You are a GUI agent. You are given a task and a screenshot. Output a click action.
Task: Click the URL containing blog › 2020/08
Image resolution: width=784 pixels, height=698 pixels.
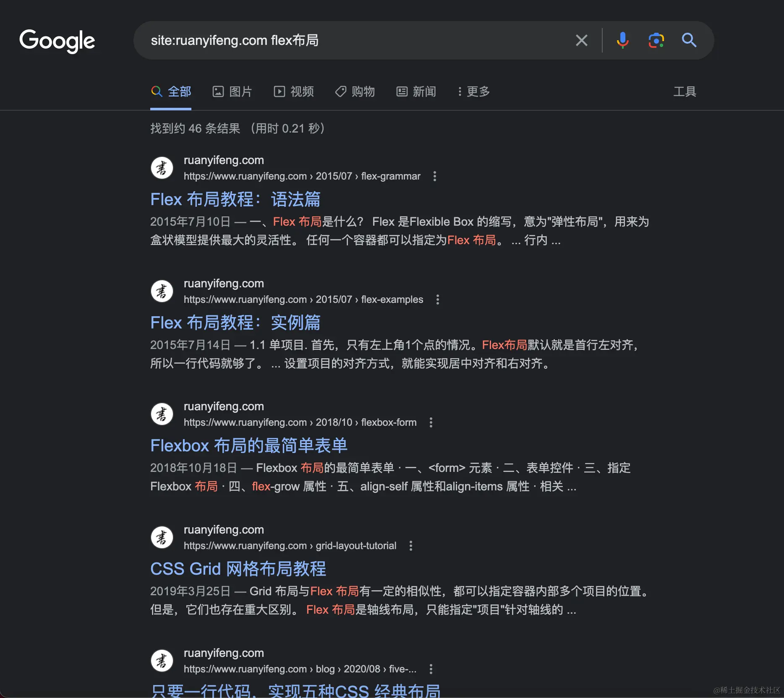(300, 669)
